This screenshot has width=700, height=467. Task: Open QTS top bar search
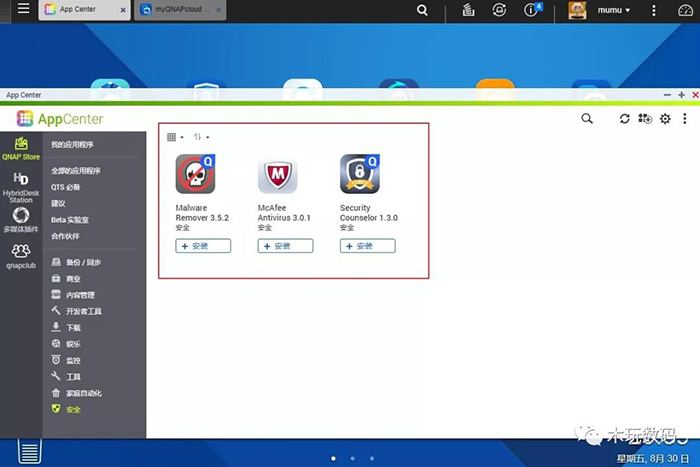pos(422,10)
